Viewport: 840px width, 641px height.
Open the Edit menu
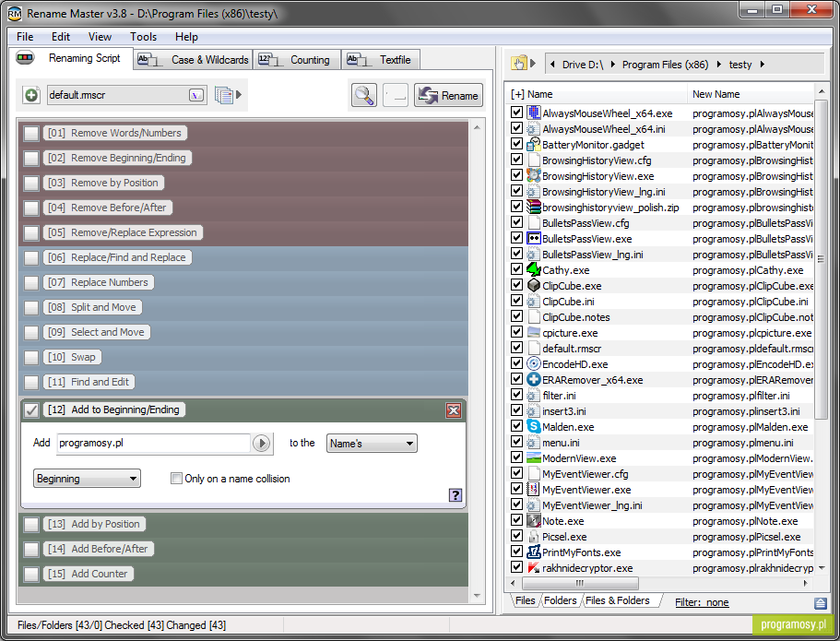click(61, 37)
